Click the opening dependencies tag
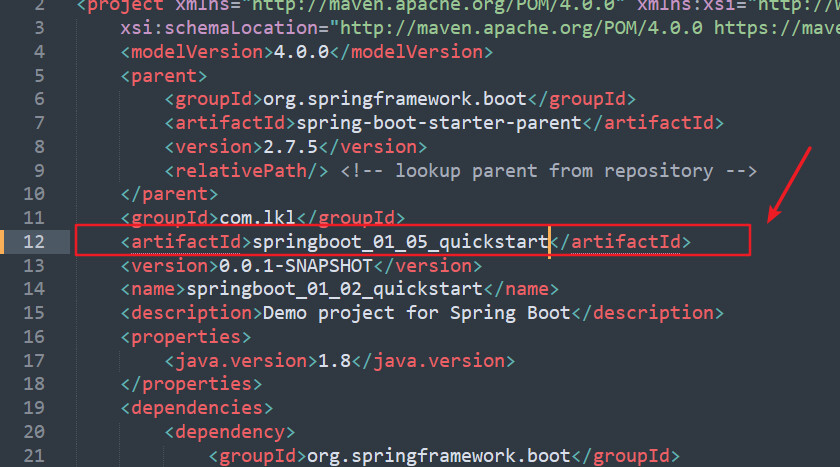 (197, 408)
